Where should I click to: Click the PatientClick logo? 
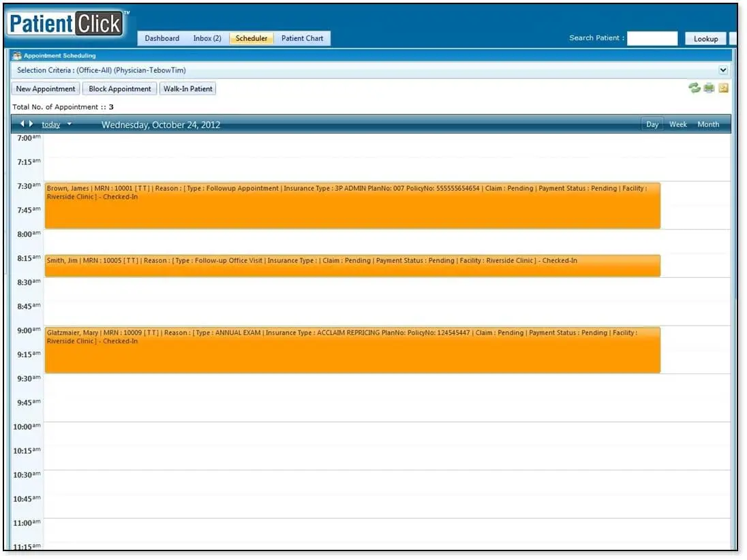[65, 22]
